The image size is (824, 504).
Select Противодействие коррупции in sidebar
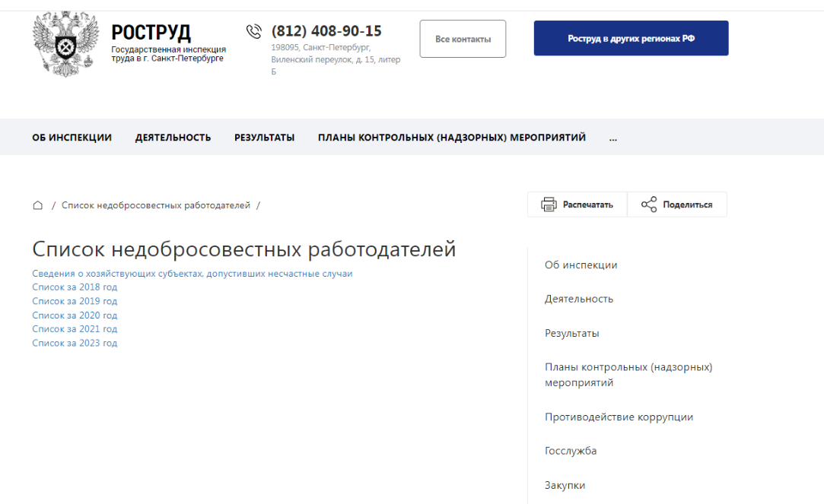coord(619,417)
